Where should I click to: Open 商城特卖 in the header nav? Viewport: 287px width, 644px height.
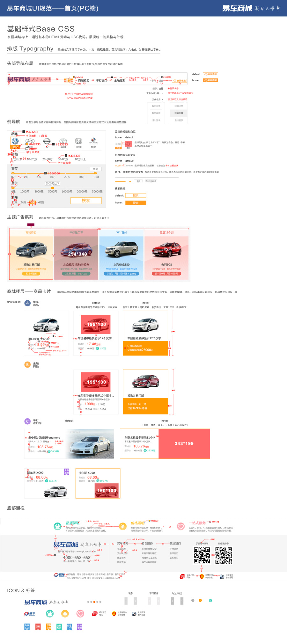[84, 80]
